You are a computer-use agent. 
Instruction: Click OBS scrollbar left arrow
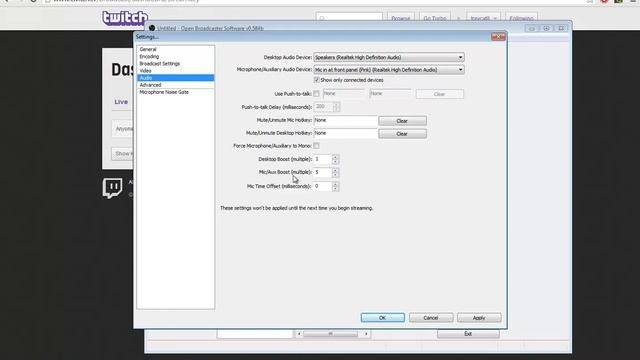click(299, 334)
